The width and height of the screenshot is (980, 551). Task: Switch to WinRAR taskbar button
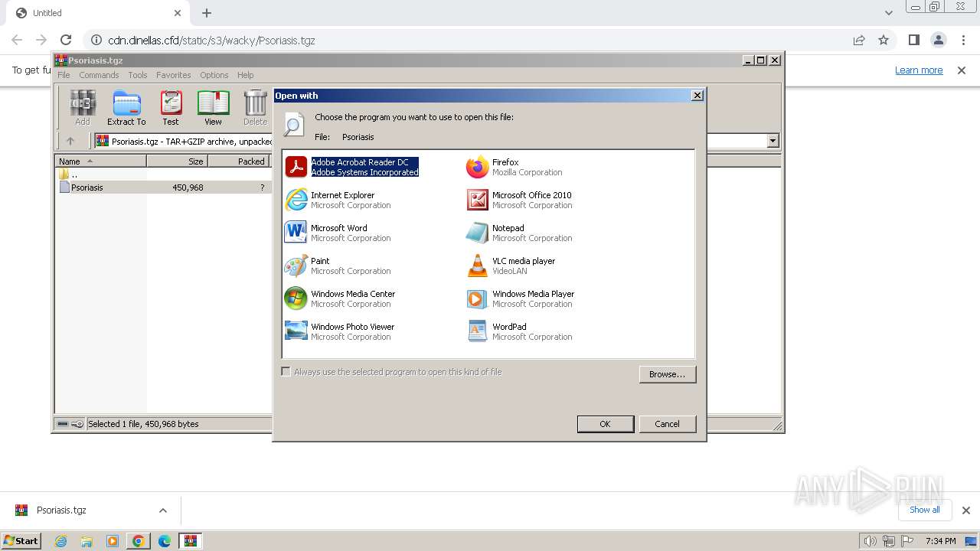pyautogui.click(x=190, y=541)
